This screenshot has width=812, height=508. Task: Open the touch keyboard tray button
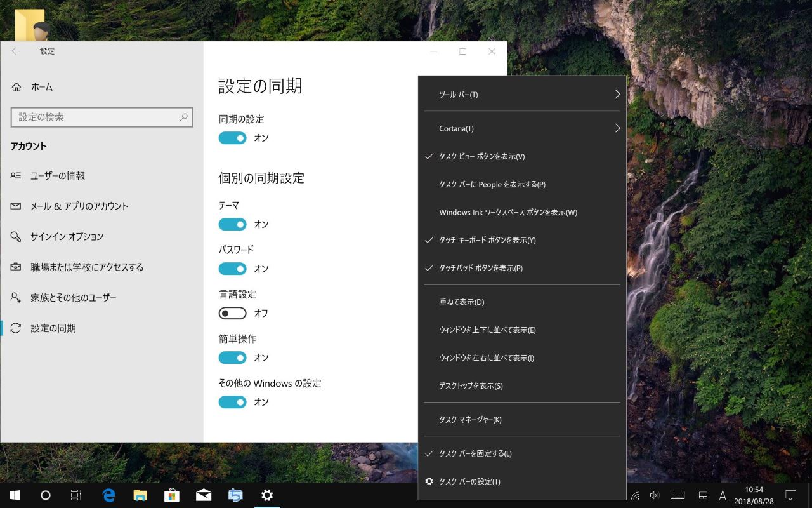coord(678,495)
